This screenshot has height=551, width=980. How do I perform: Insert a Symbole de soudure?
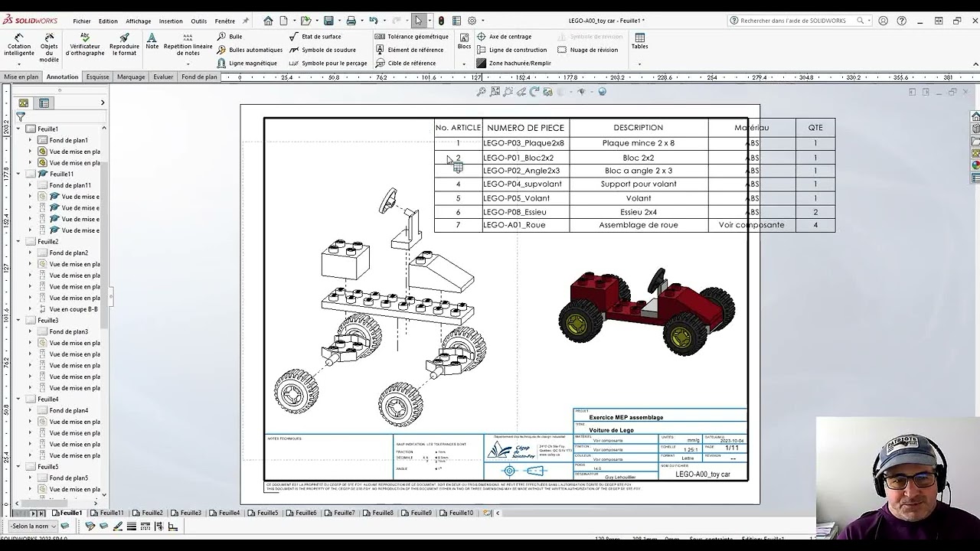tap(322, 50)
